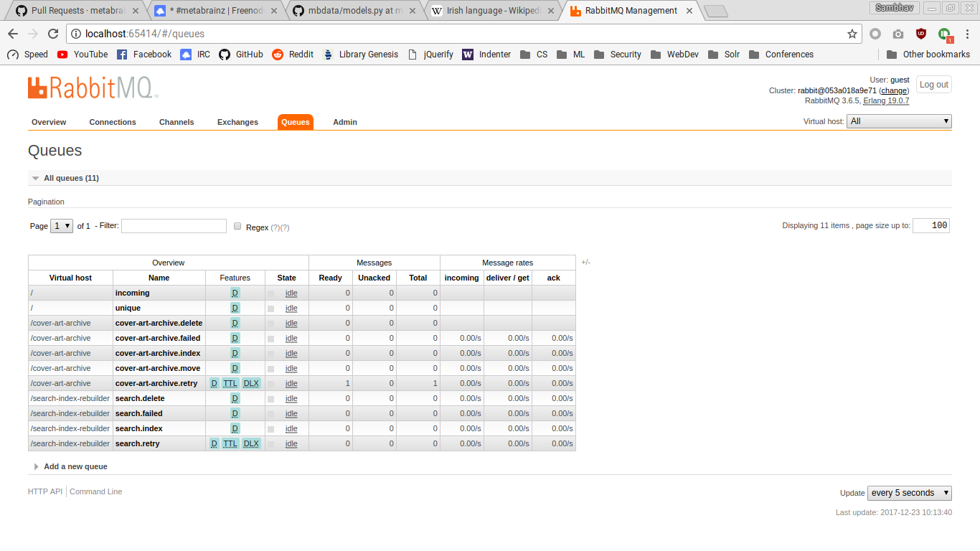Viewport: 980px width, 551px height.
Task: Open the incoming queue
Action: coord(132,293)
